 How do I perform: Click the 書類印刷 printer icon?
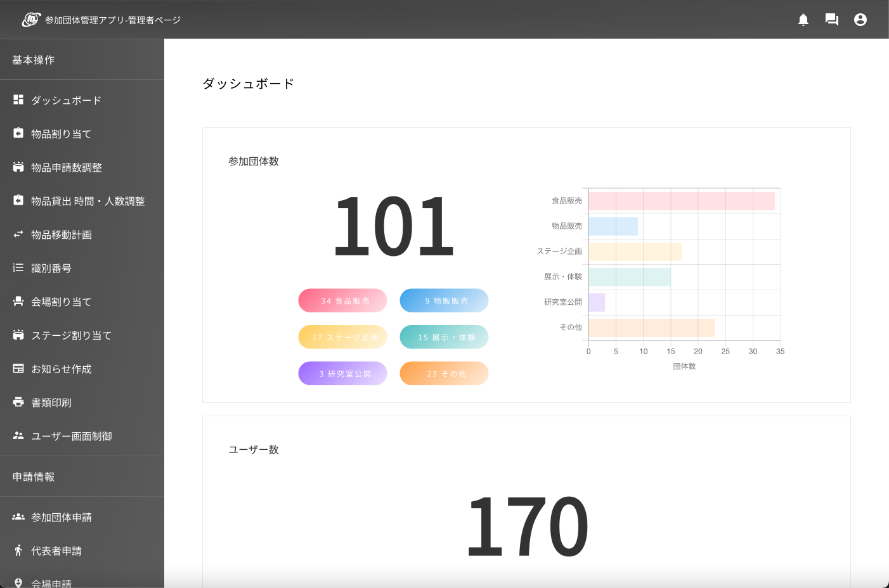coord(18,402)
